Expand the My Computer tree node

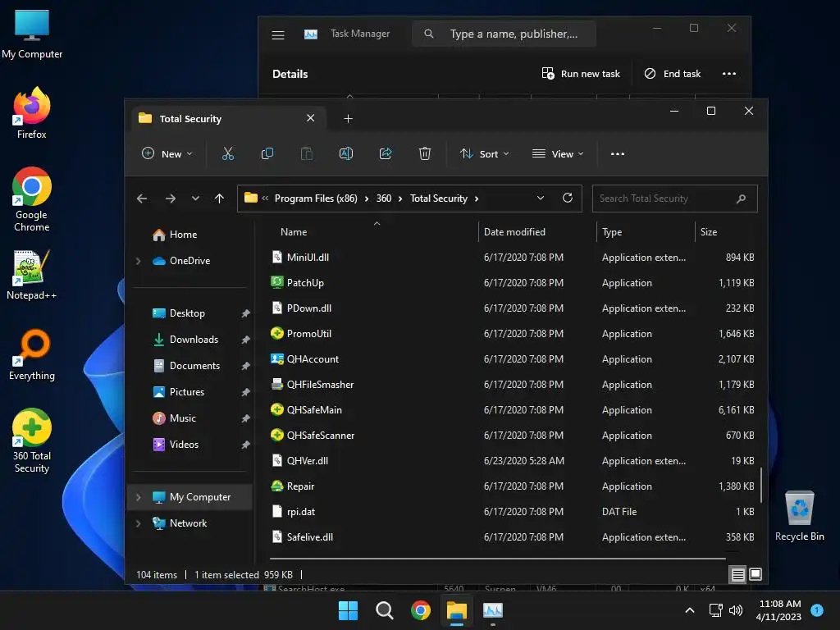pyautogui.click(x=138, y=497)
